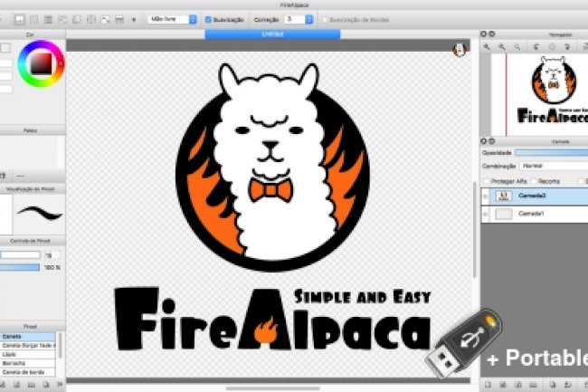Switch to the Untitled document tab
This screenshot has width=588, height=392.
click(x=272, y=34)
